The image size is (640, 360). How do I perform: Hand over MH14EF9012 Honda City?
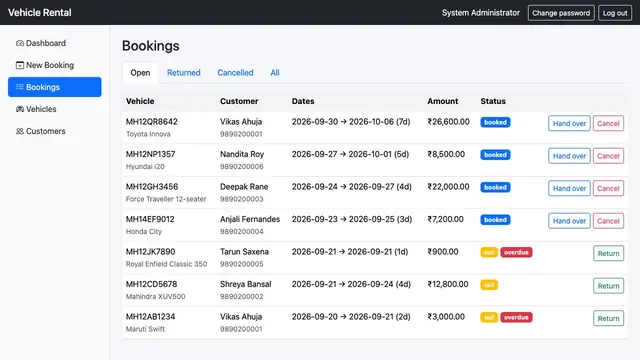tap(569, 221)
